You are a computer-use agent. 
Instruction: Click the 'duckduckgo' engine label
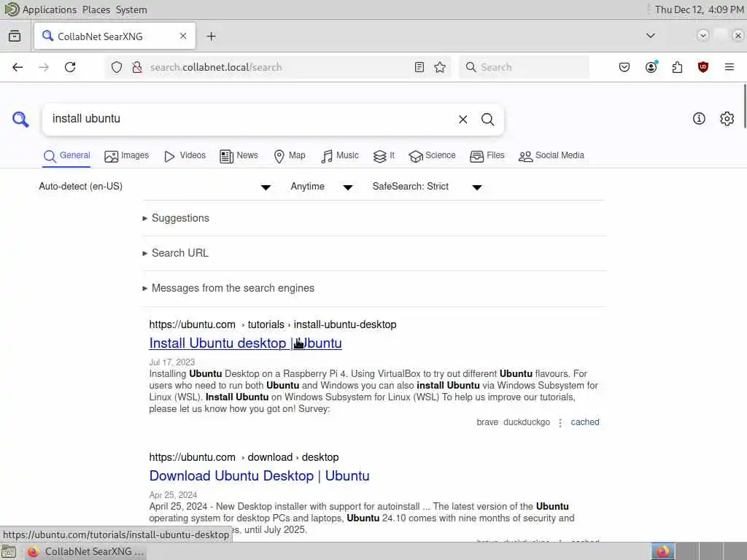[527, 422]
